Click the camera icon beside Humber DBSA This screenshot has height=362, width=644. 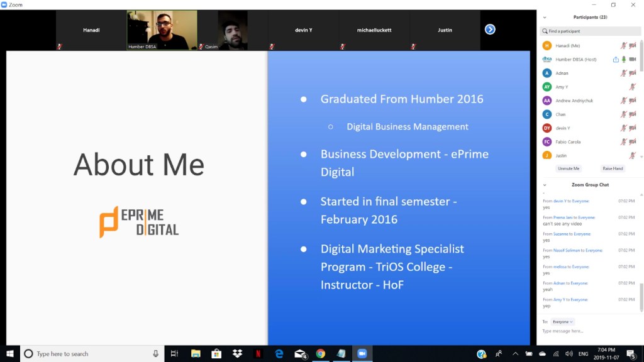633,60
